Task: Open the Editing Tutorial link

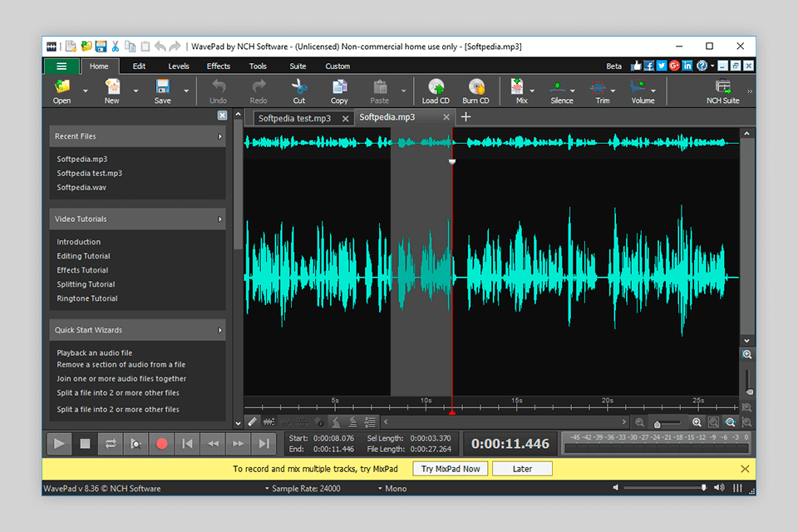Action: (83, 256)
